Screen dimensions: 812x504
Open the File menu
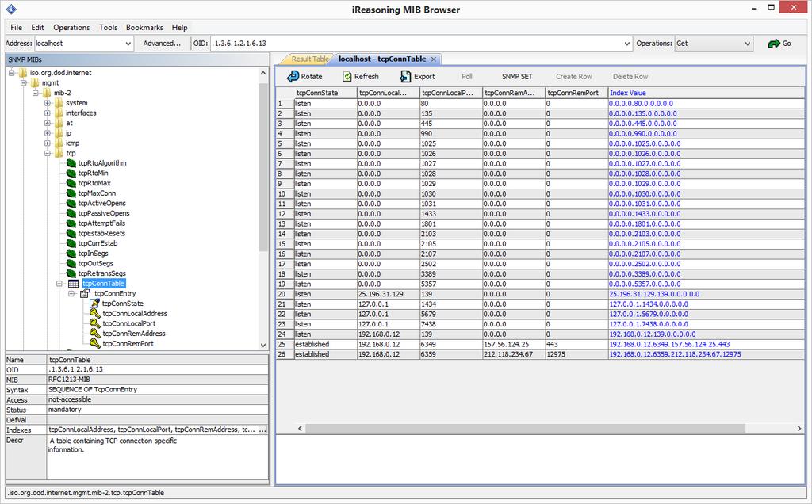16,28
